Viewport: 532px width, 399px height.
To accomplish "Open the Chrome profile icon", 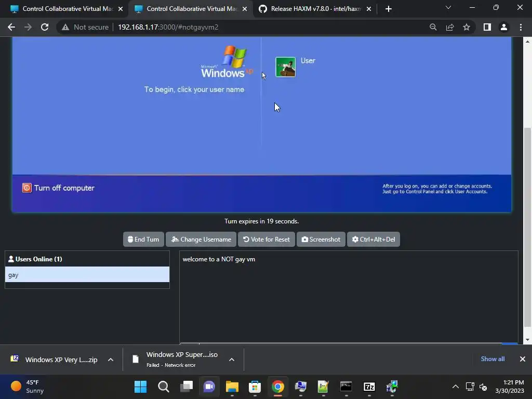I will pyautogui.click(x=504, y=27).
